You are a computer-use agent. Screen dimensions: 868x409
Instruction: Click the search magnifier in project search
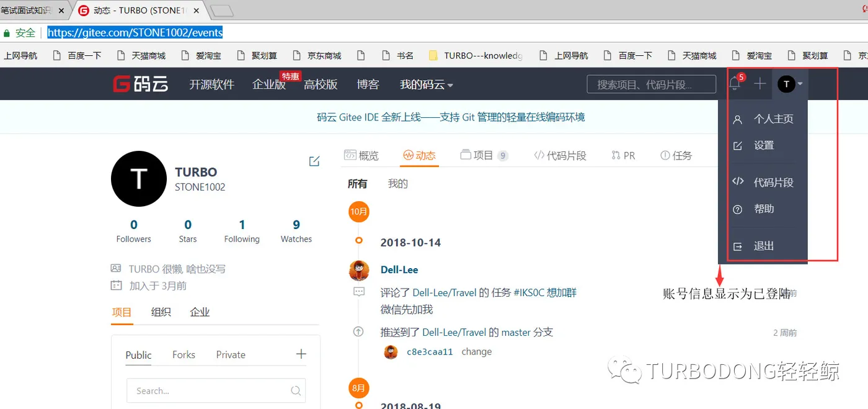point(296,391)
